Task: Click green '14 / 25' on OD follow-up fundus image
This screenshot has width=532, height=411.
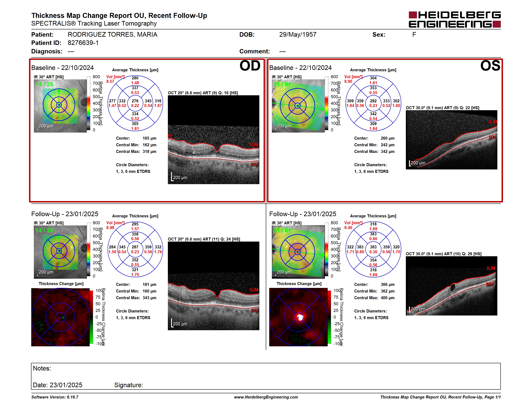Action: coord(44,230)
